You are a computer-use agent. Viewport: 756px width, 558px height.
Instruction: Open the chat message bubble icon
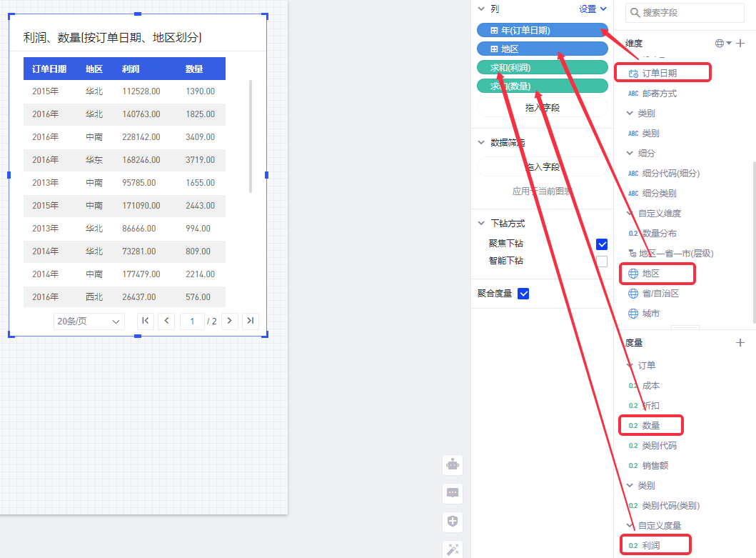453,493
